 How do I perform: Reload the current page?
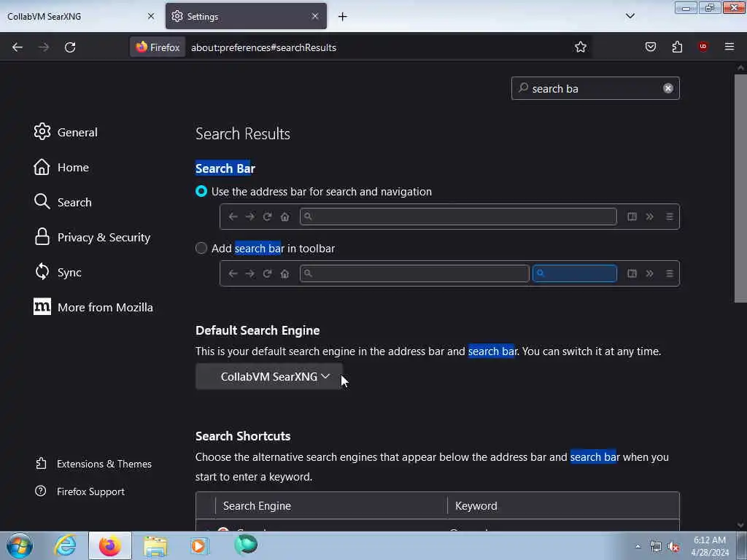tap(70, 47)
